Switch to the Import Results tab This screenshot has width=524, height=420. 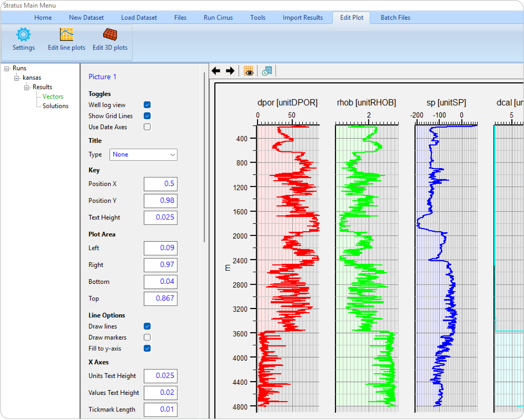click(303, 18)
